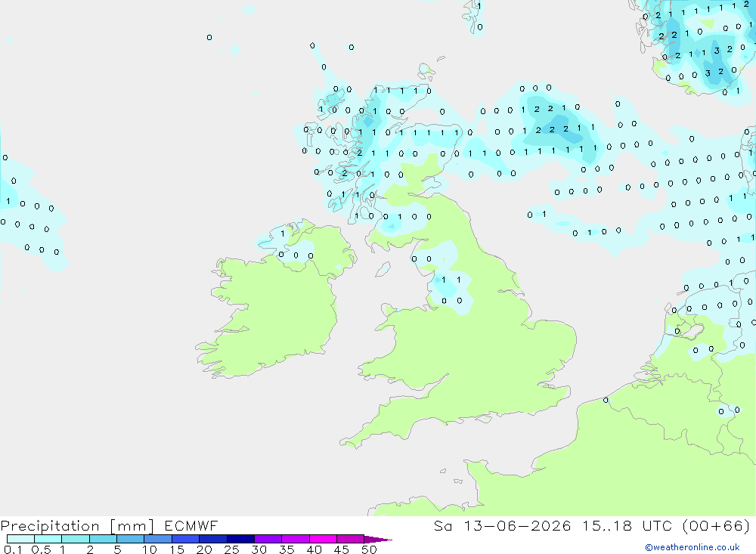Click the '[mm]' unit label
The image size is (756, 554).
pos(132,525)
